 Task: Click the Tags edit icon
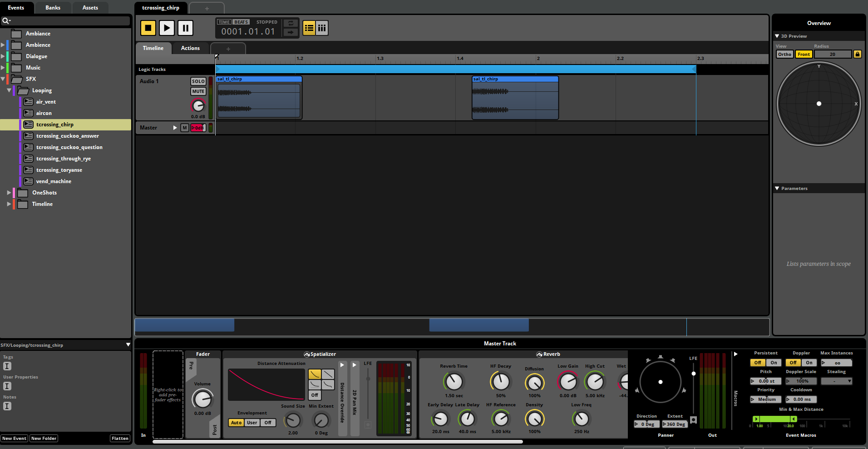[x=7, y=366]
